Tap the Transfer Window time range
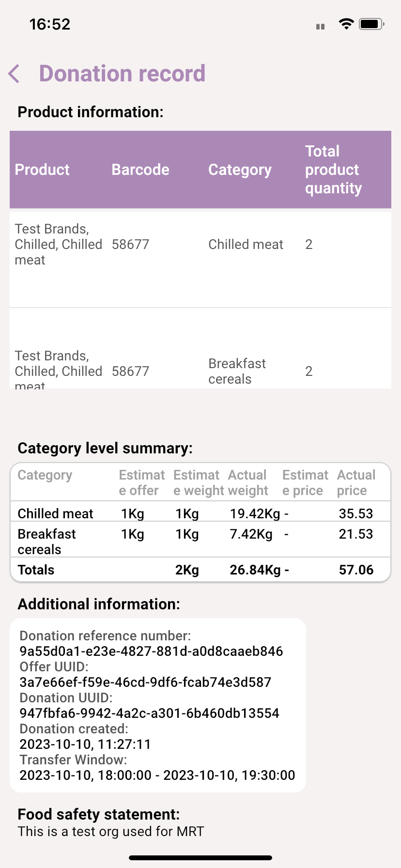Screen dimensions: 401x868 157,775
